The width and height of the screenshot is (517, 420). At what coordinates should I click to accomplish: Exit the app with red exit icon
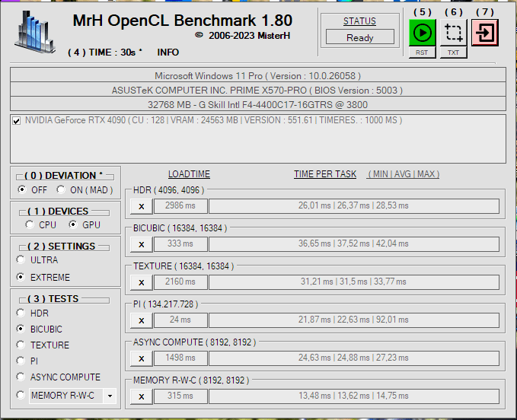tap(485, 33)
